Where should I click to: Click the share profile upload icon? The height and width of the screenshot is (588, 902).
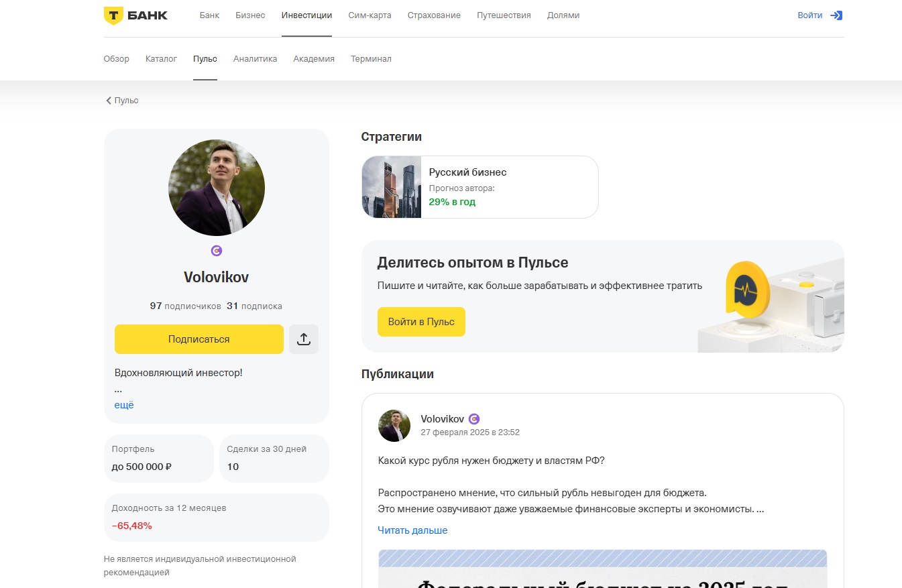point(304,339)
